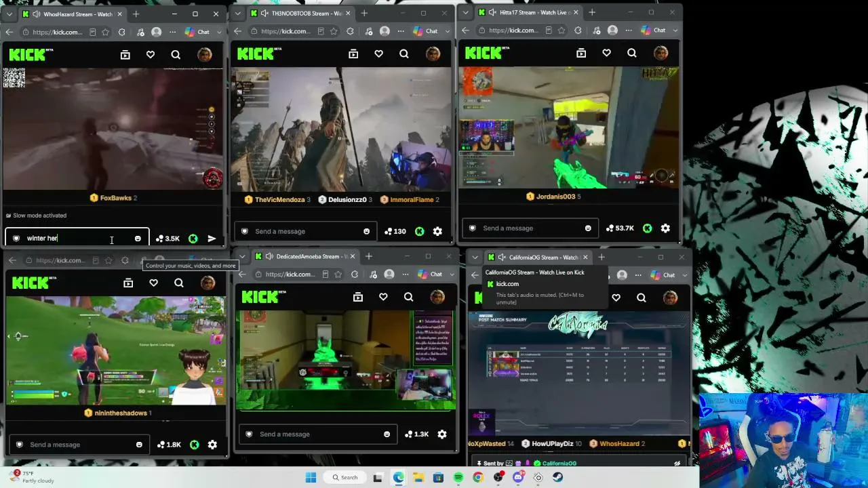Unmute the DedicatedAmoeba Stream tab audio

pos(269,256)
